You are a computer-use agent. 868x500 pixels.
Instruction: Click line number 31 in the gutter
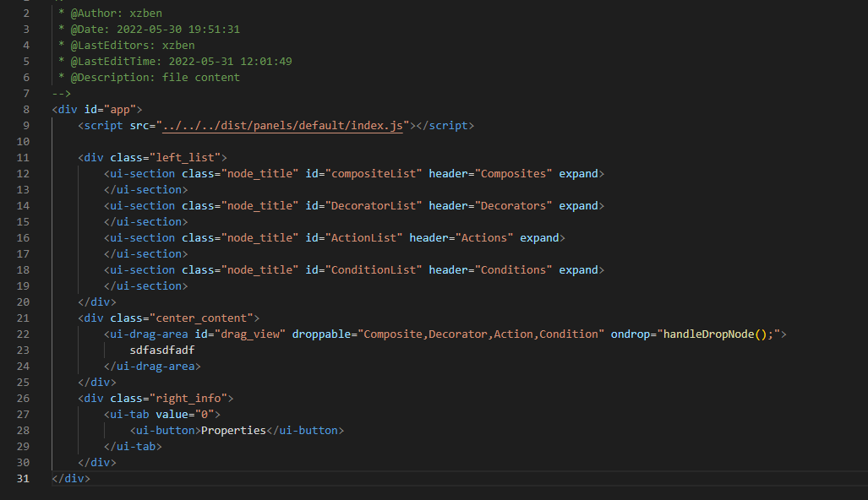23,479
